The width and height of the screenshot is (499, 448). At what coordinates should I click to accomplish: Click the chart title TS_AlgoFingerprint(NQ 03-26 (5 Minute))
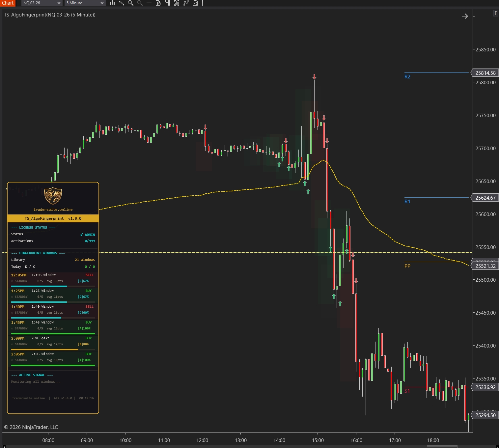tap(50, 15)
